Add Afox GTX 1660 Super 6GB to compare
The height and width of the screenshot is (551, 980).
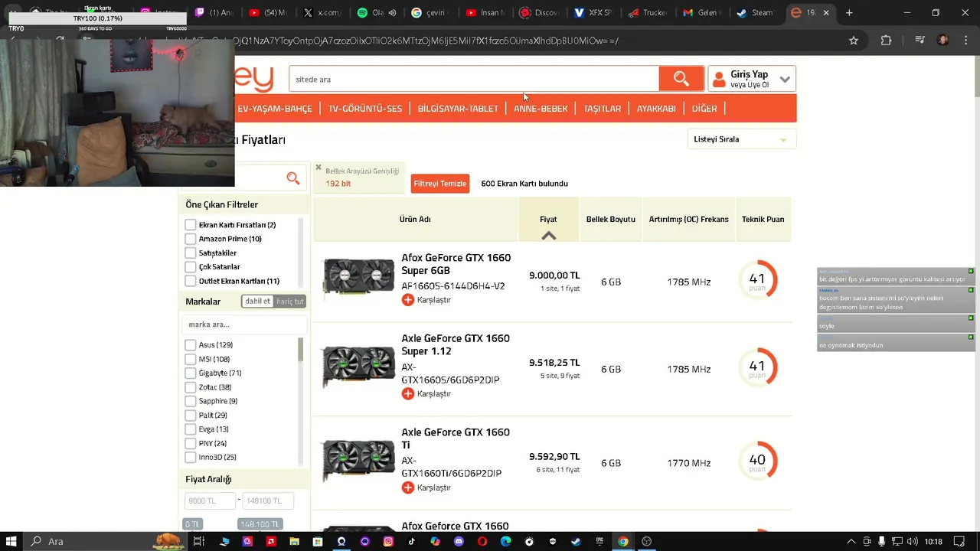(408, 300)
